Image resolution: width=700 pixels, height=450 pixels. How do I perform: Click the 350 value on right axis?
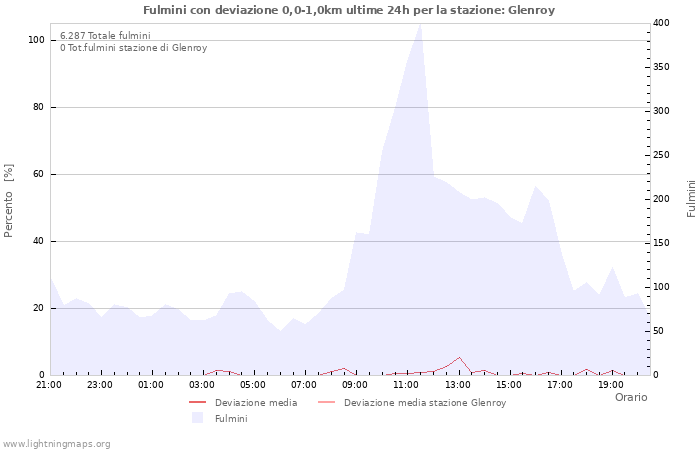661,67
